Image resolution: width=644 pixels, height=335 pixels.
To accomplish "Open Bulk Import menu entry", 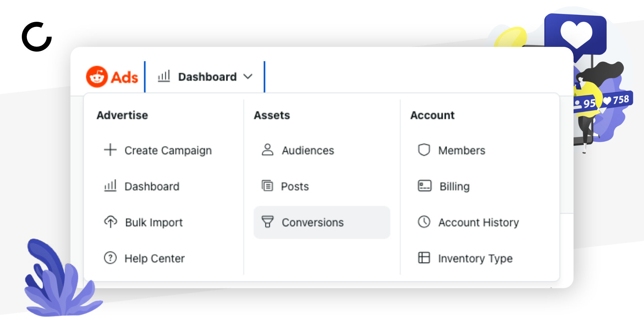I will 154,222.
